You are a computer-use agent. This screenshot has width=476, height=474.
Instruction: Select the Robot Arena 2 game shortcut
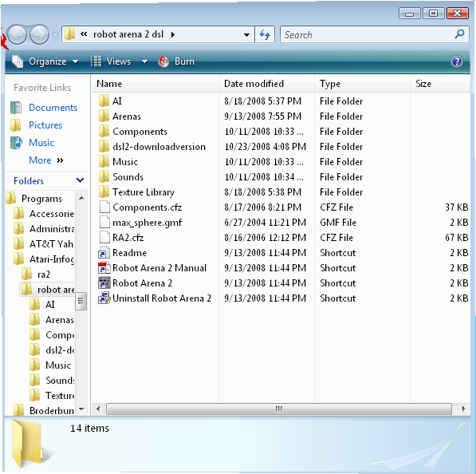(x=135, y=283)
